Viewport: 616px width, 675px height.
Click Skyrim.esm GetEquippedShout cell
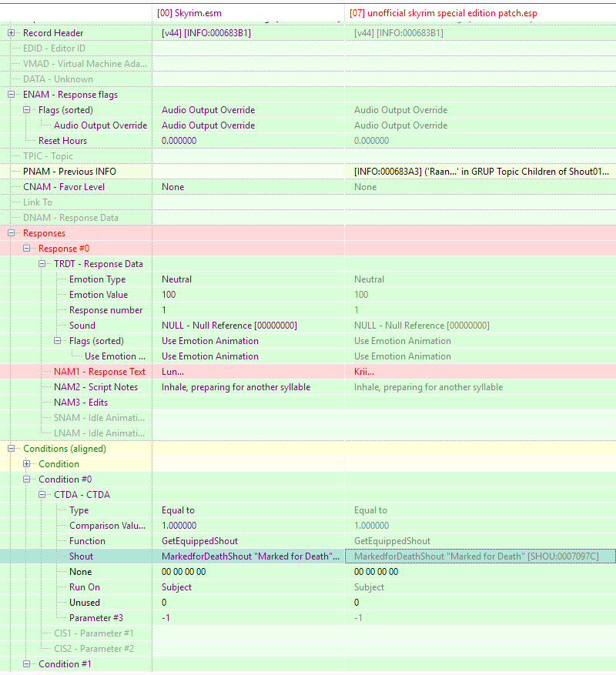(200, 541)
